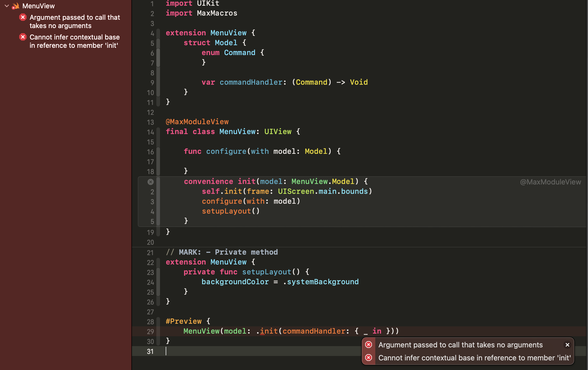Viewport: 588px width, 370px height.
Task: Click navigator error icon beside "Argument passed to call"
Action: coord(23,17)
